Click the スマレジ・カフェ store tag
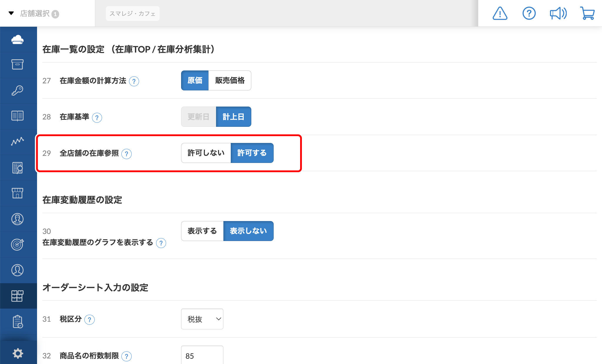The width and height of the screenshot is (602, 364). coord(133,14)
